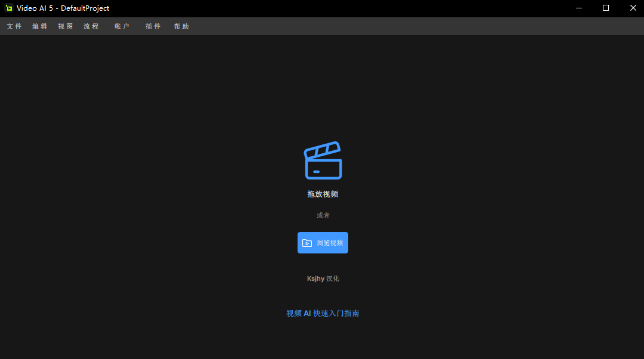
Task: Maximize the Video AI 5 window
Action: pyautogui.click(x=606, y=8)
